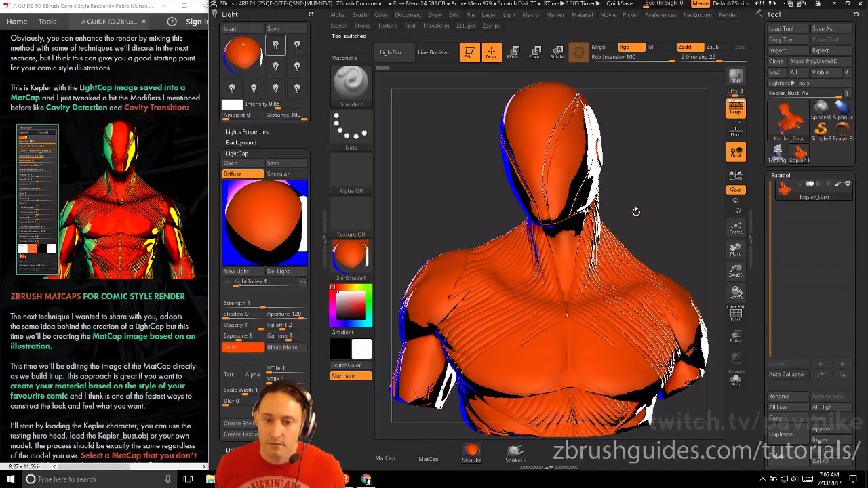The height and width of the screenshot is (488, 868).
Task: Click the orange Color button in LightCap
Action: coord(243,347)
